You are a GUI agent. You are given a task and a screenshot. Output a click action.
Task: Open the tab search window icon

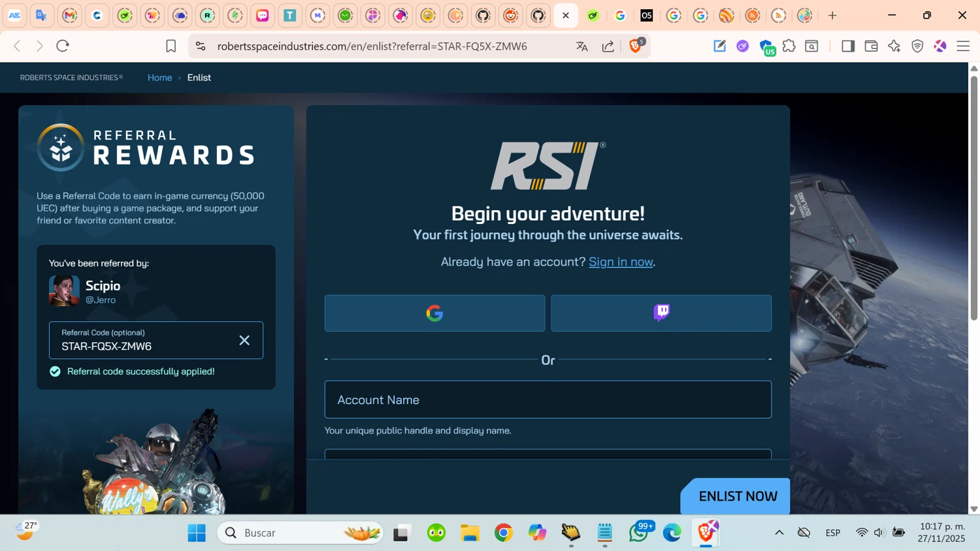pyautogui.click(x=812, y=46)
